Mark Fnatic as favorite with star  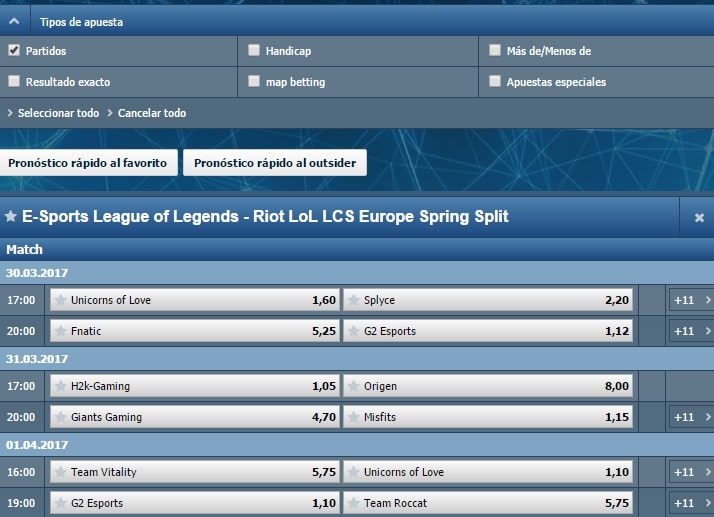pyautogui.click(x=60, y=331)
